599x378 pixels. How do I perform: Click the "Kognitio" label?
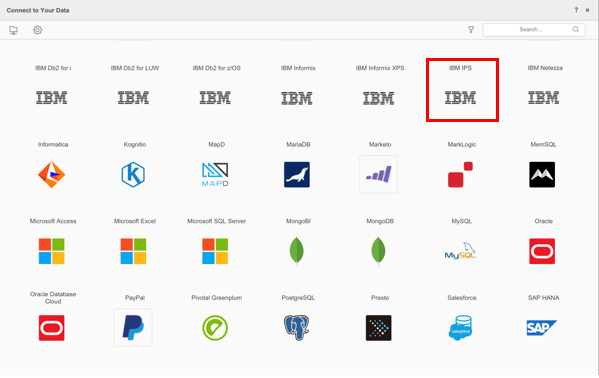(x=135, y=144)
